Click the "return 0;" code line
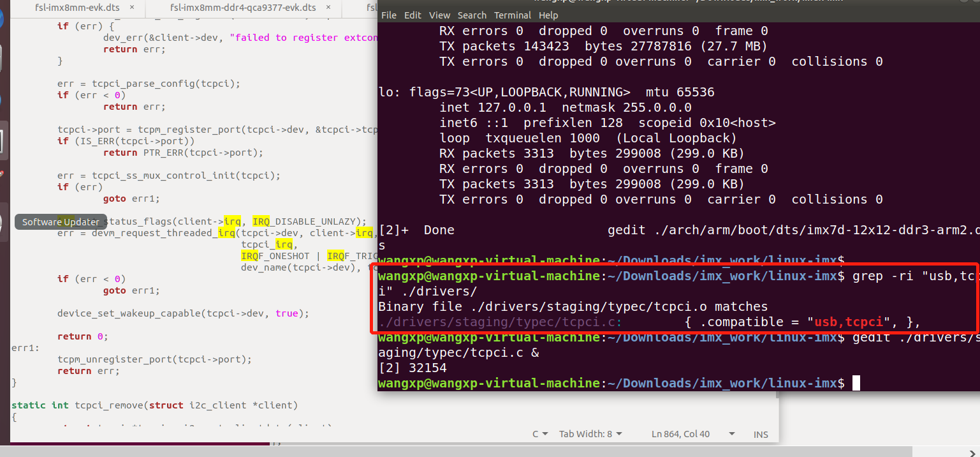The image size is (980, 457). pos(83,336)
